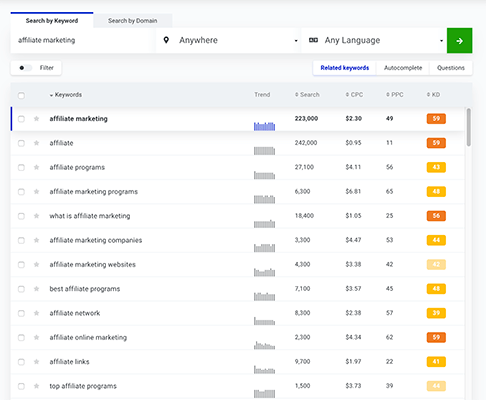Star 'what is affiliate marketing' keyword
486x400 pixels.
tap(37, 216)
